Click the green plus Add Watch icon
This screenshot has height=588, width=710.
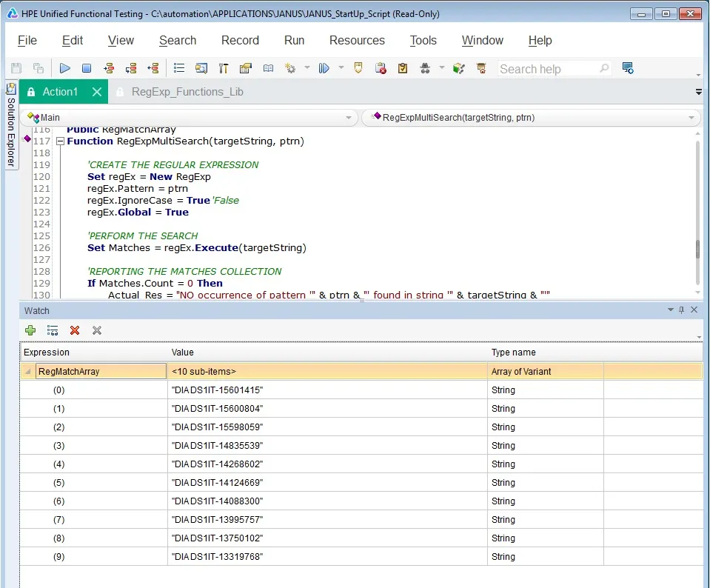(30, 330)
